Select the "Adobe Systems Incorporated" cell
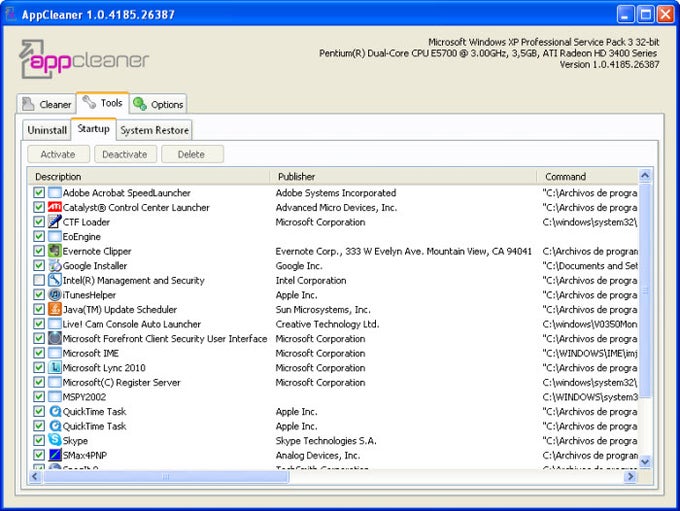This screenshot has width=680, height=511. pyautogui.click(x=336, y=193)
